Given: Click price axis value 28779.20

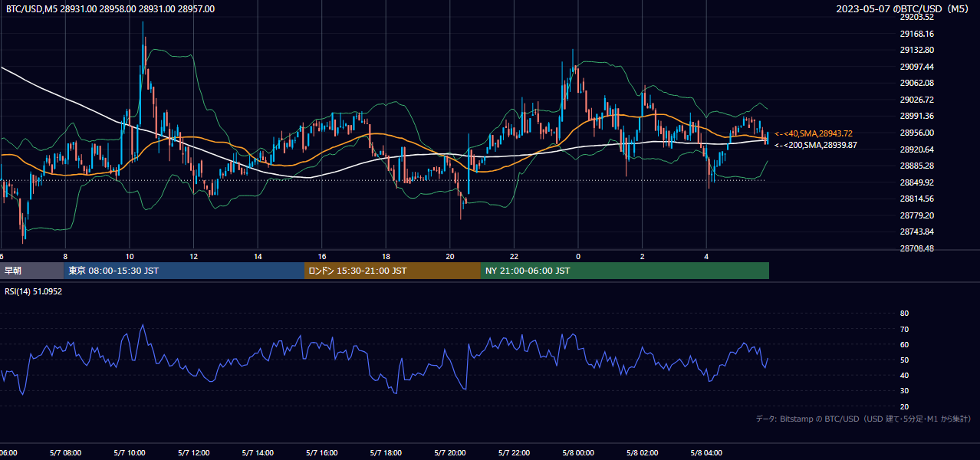Looking at the screenshot, I should point(916,215).
